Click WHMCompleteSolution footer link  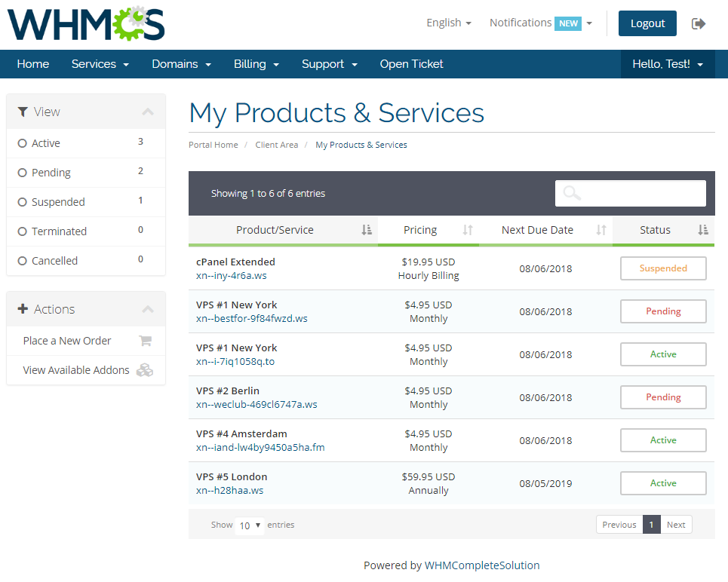tap(482, 565)
